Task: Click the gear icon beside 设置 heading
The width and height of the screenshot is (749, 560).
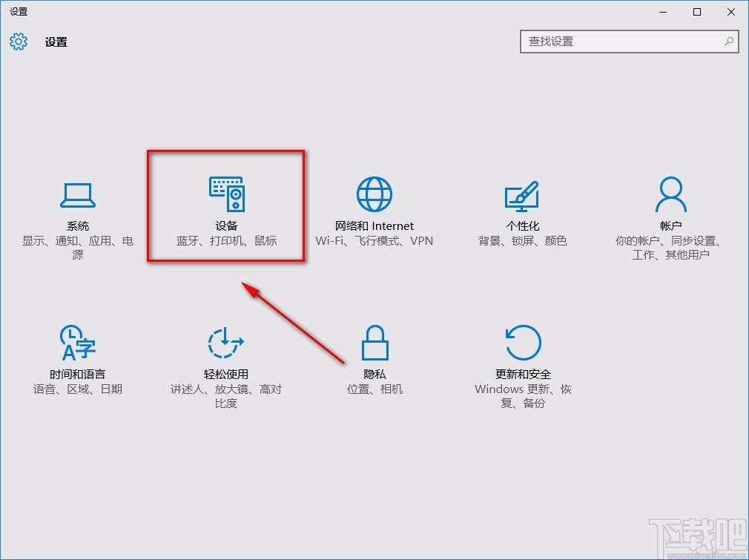Action: [18, 42]
